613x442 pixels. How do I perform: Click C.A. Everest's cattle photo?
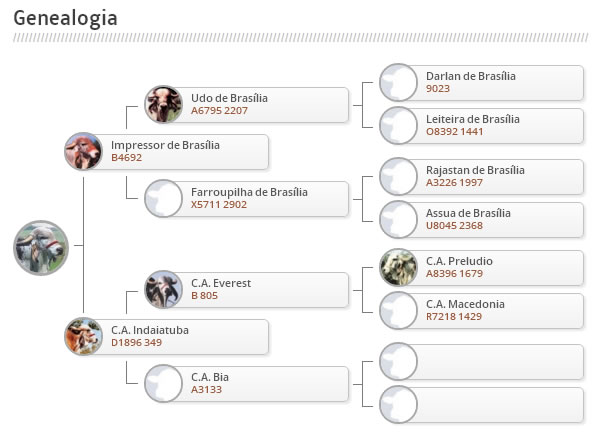[x=163, y=289]
